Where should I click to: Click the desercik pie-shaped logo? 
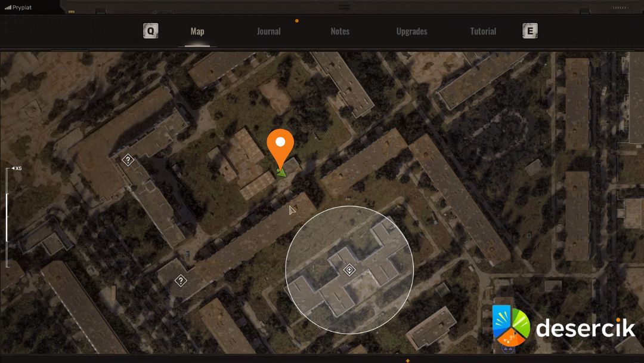coord(510,326)
